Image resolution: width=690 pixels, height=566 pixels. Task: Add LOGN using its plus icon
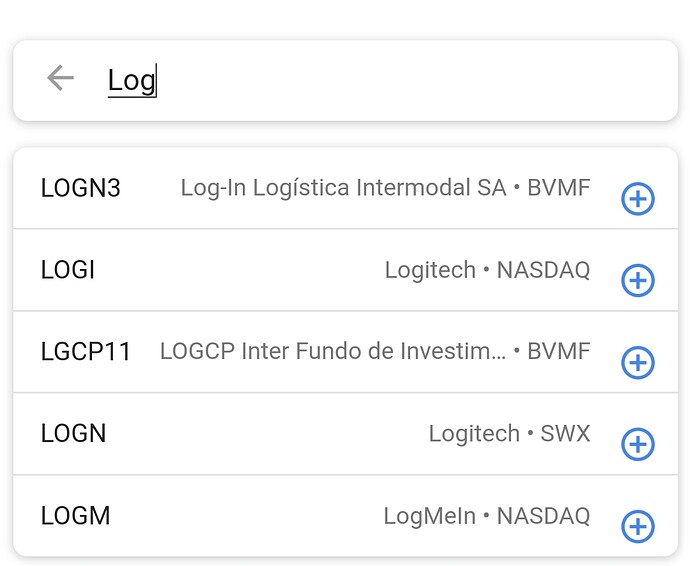(637, 443)
